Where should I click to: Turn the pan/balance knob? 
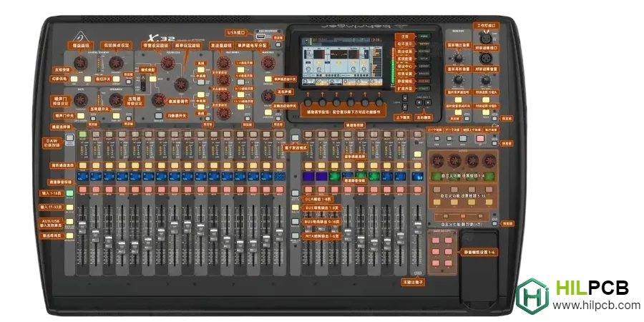coord(268,97)
